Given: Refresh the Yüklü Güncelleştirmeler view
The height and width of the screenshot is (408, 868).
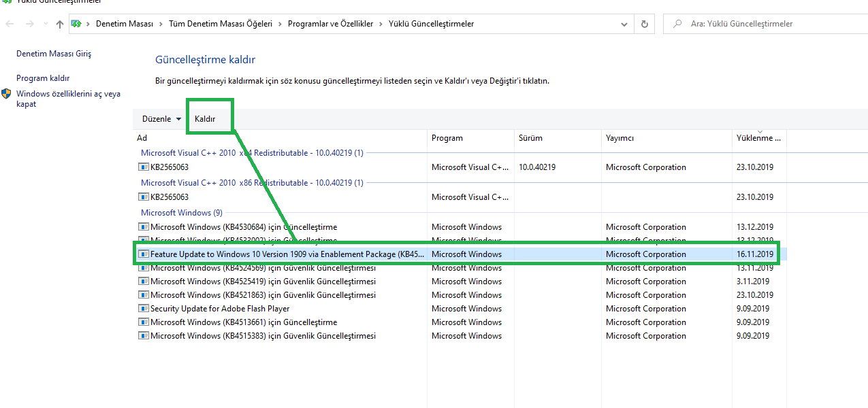Looking at the screenshot, I should pyautogui.click(x=645, y=24).
